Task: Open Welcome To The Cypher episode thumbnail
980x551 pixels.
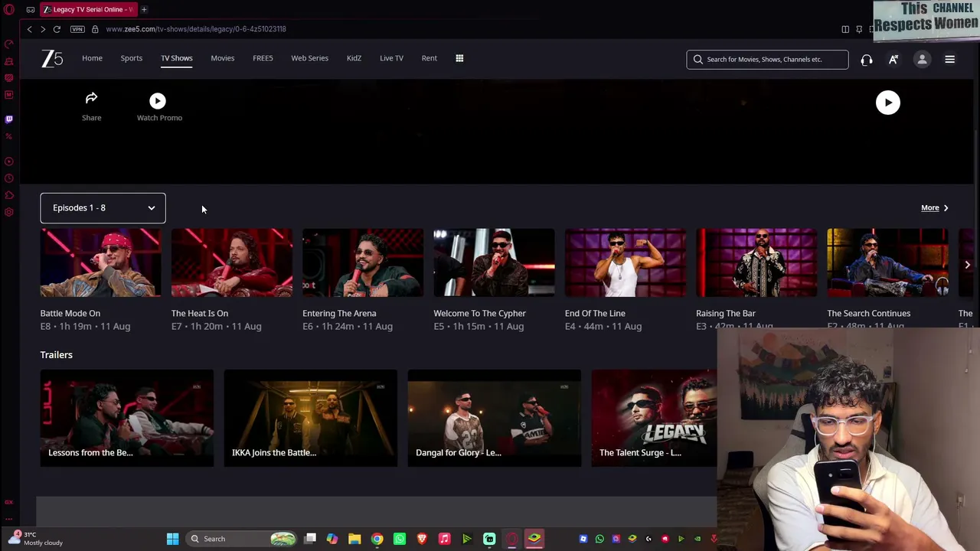Action: [494, 262]
